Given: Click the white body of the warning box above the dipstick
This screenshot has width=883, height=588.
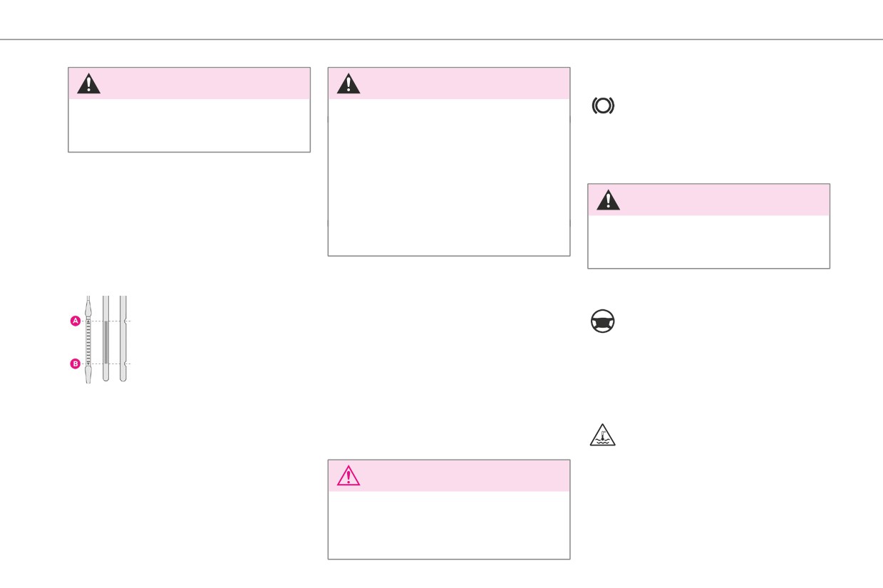Looking at the screenshot, I should tap(189, 125).
